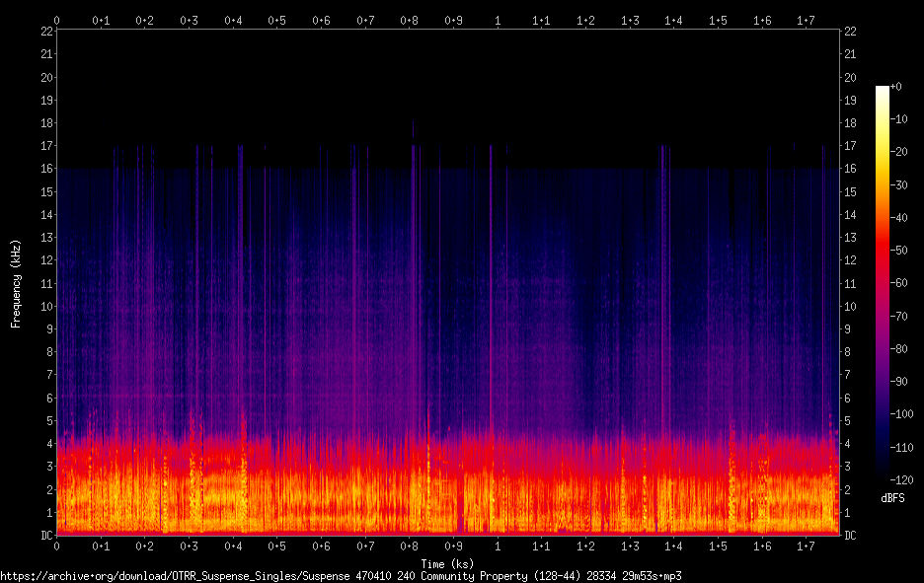Click the 0.9 tick on bottom time axis
The width and height of the screenshot is (924, 583).
coord(453,547)
